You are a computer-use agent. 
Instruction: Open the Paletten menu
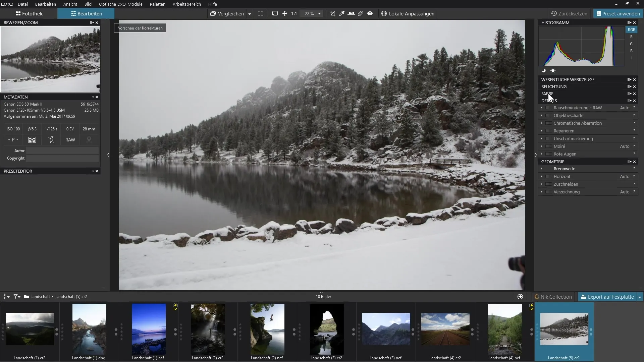tap(157, 4)
